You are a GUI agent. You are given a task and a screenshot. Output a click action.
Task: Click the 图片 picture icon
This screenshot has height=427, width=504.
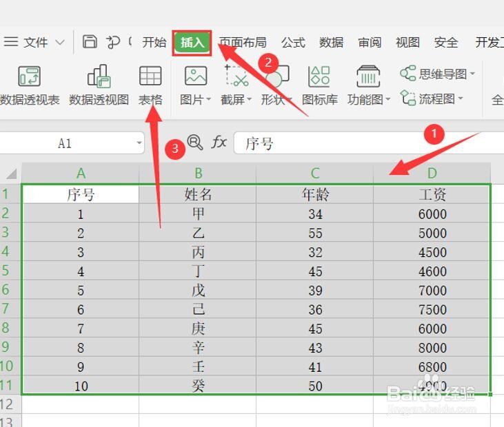(x=196, y=76)
